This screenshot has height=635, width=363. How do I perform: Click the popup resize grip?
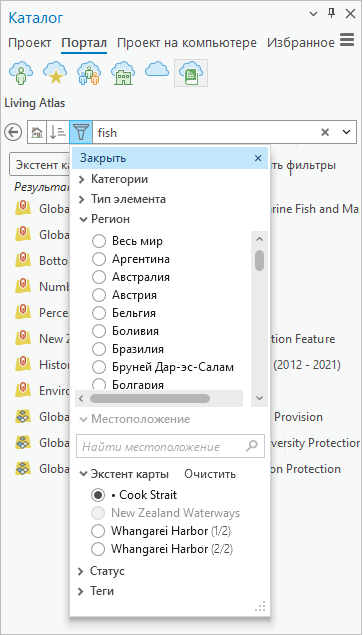(x=260, y=606)
